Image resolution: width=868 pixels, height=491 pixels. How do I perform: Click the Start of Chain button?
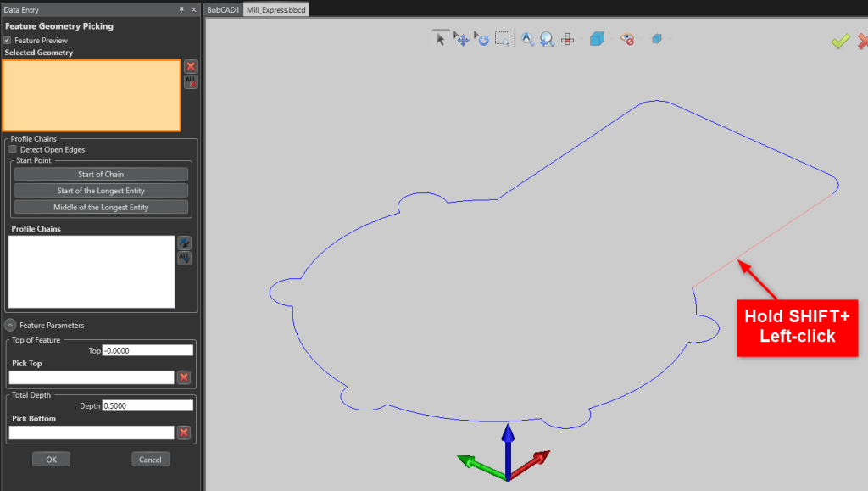[101, 174]
